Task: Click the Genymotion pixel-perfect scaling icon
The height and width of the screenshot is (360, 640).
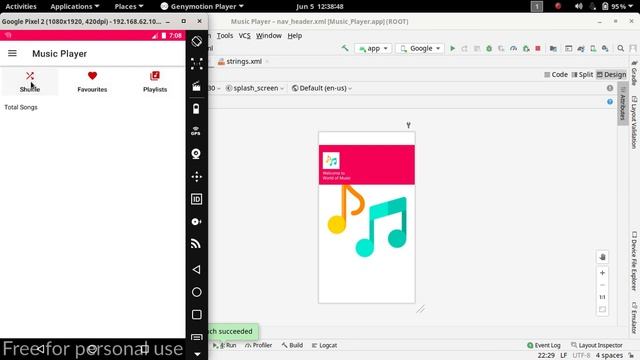Action: point(196,64)
